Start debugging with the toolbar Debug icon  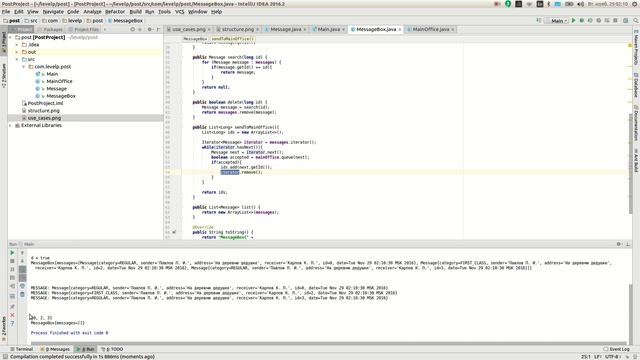(x=582, y=20)
